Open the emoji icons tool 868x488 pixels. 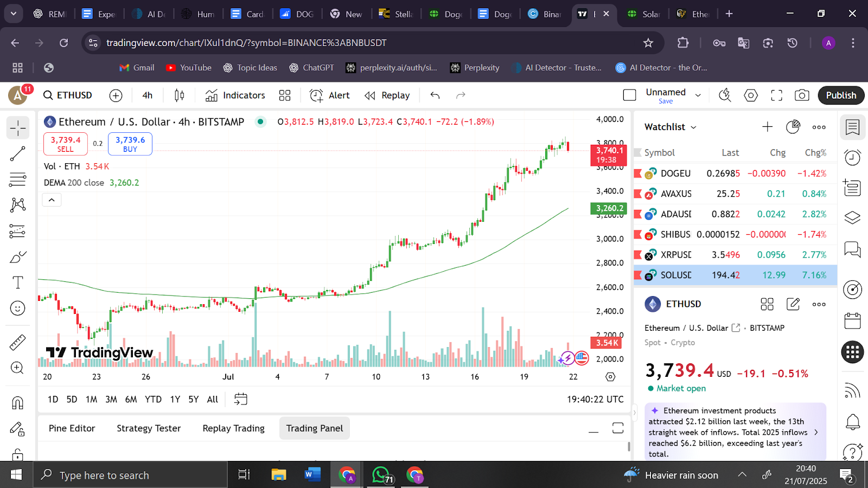(x=18, y=309)
